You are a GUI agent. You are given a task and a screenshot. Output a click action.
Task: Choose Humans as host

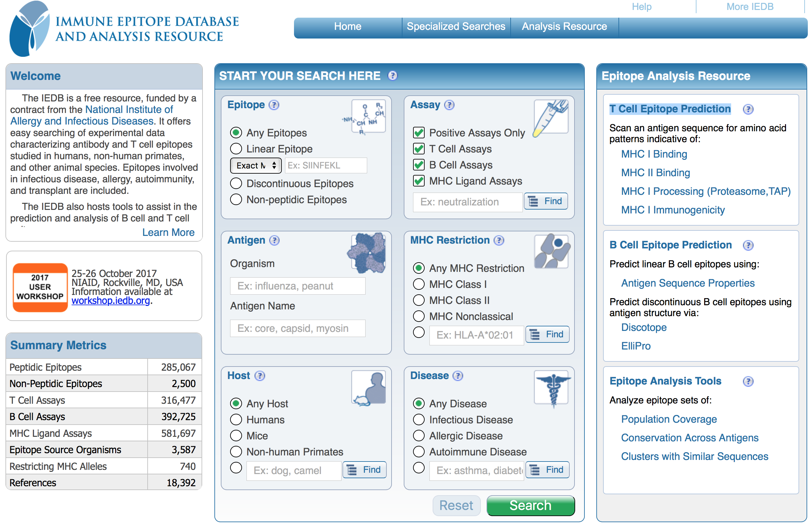(236, 419)
